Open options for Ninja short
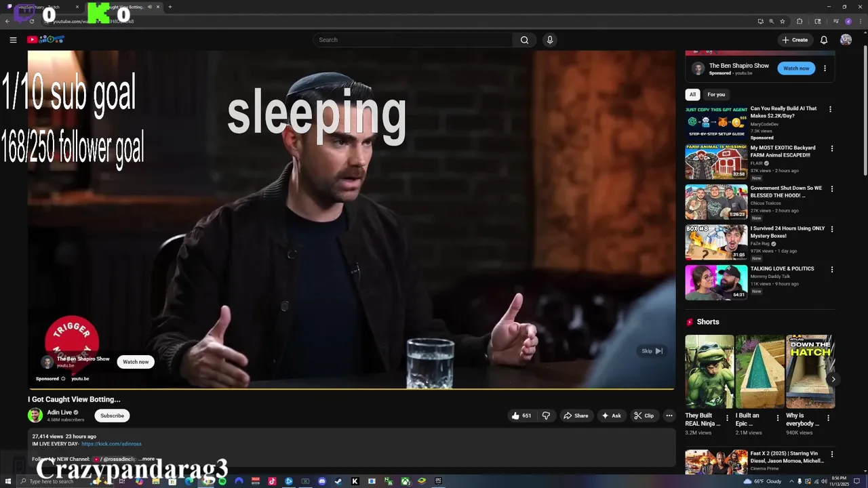Viewport: 868px width, 488px height. (x=728, y=418)
